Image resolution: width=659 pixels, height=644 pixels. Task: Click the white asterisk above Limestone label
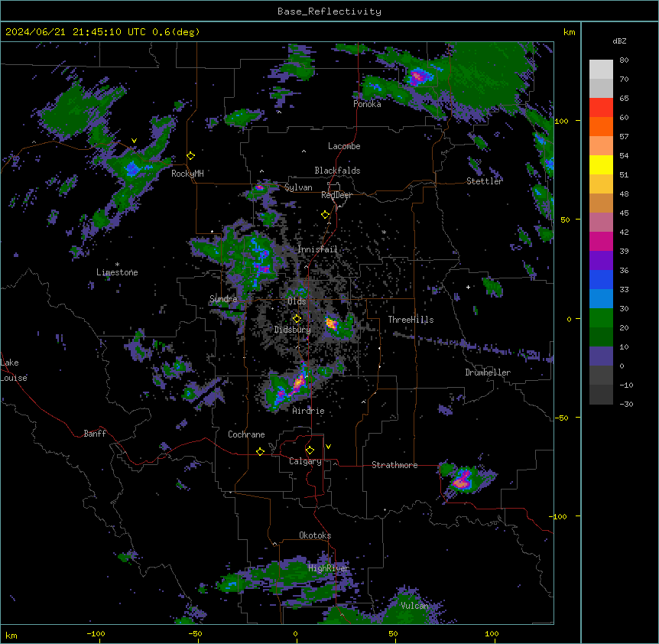117,265
